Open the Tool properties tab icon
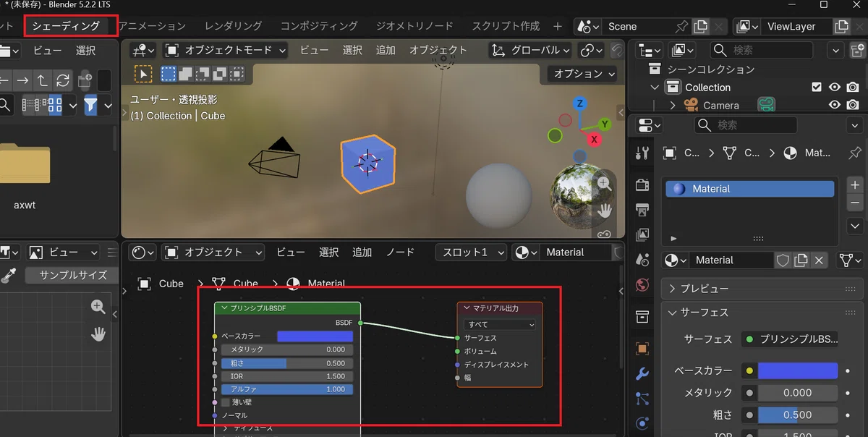This screenshot has height=437, width=868. tap(642, 153)
